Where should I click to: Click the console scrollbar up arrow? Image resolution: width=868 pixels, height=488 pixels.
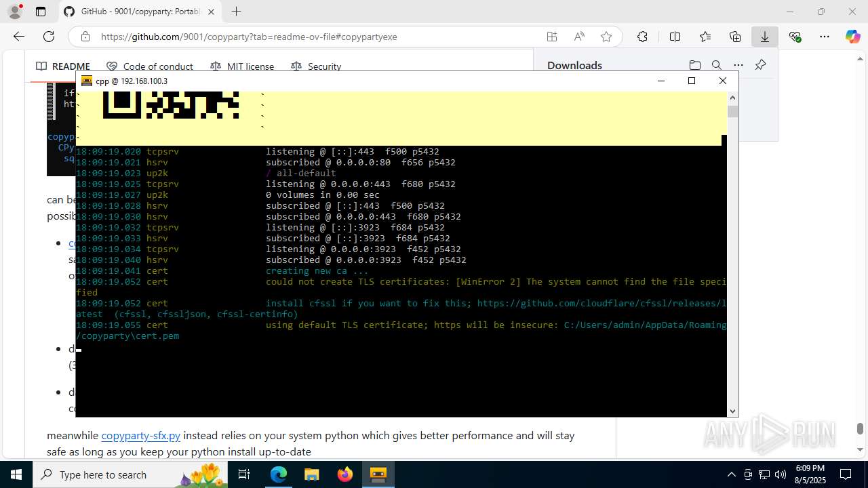(x=732, y=97)
